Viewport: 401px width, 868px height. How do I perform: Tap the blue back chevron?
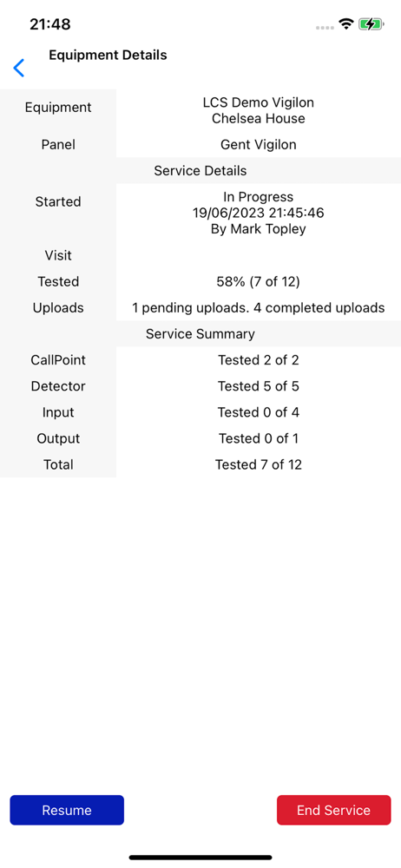(x=19, y=68)
